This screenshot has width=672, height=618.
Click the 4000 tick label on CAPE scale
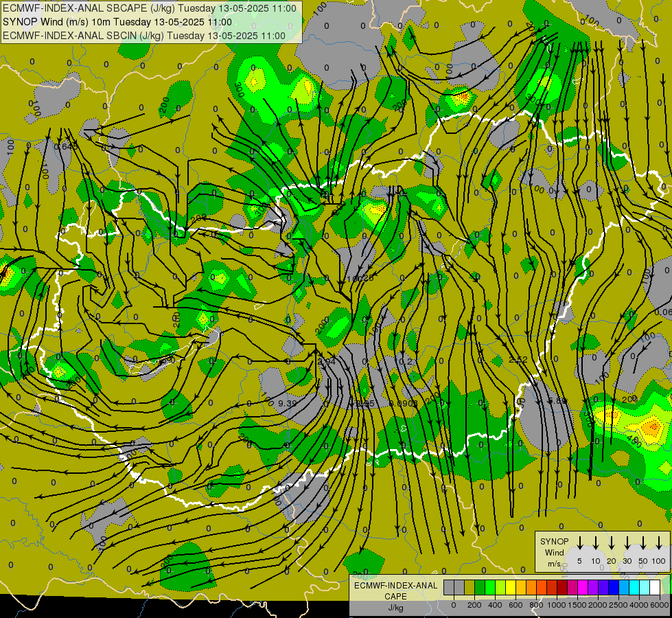[x=638, y=605]
